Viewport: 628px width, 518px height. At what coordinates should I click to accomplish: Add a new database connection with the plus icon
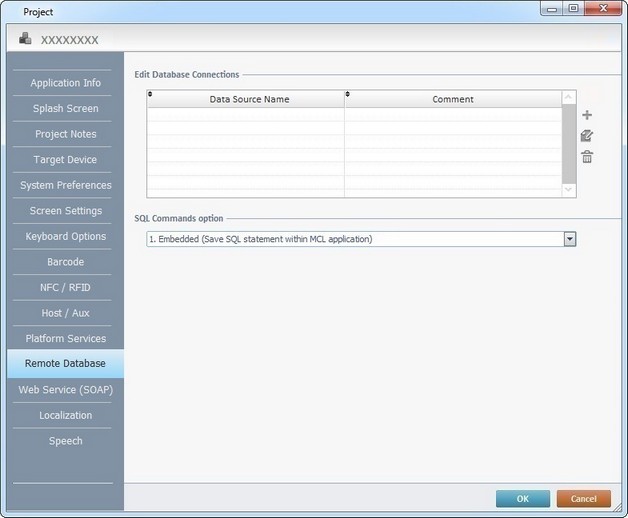point(587,115)
